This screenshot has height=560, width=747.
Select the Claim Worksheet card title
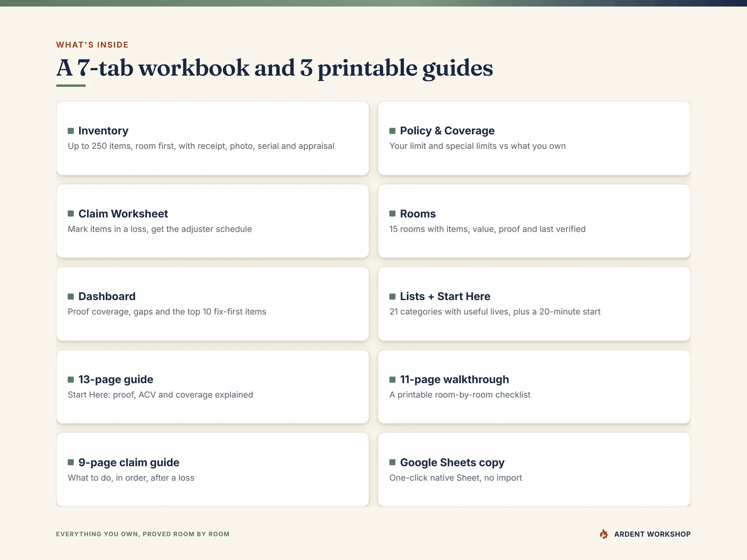tap(123, 214)
